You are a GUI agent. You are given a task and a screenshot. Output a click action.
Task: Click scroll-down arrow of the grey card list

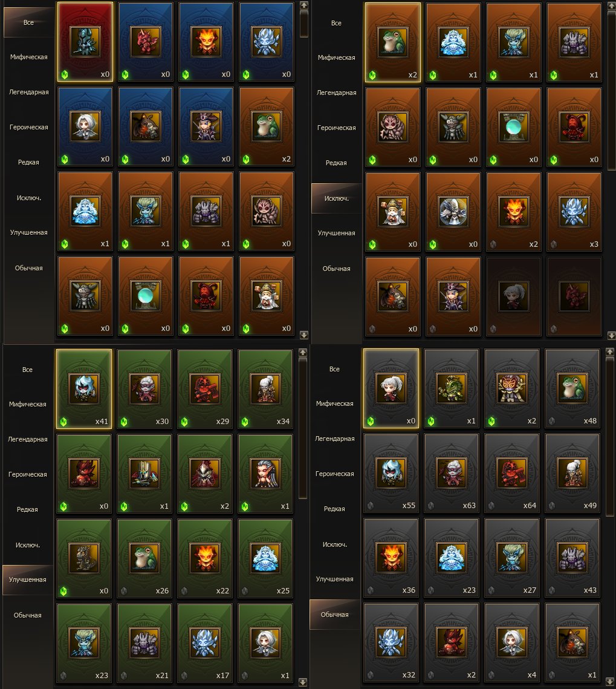click(610, 682)
